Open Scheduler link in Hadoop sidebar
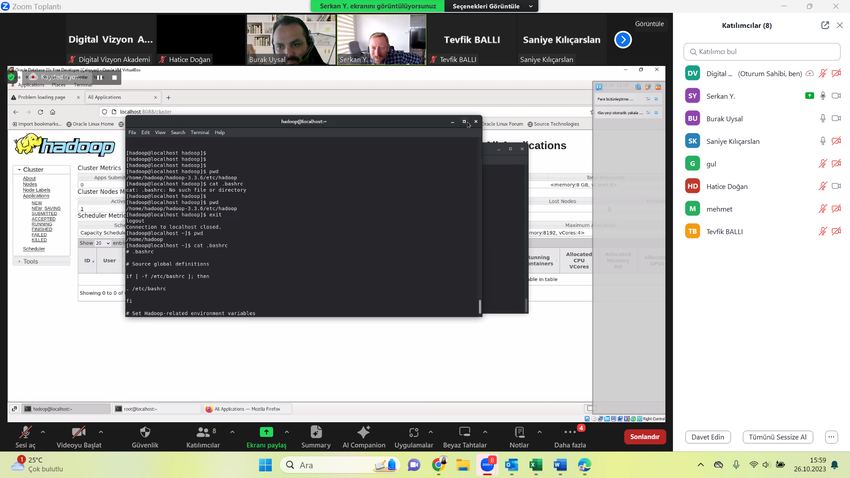The height and width of the screenshot is (478, 850). pos(34,249)
